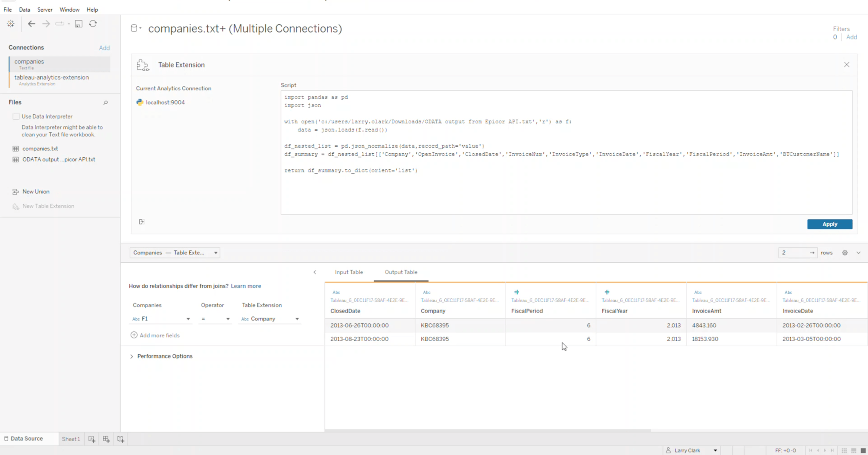Viewport: 868px width, 455px height.
Task: Refresh the data source using the refresh icon
Action: (93, 24)
